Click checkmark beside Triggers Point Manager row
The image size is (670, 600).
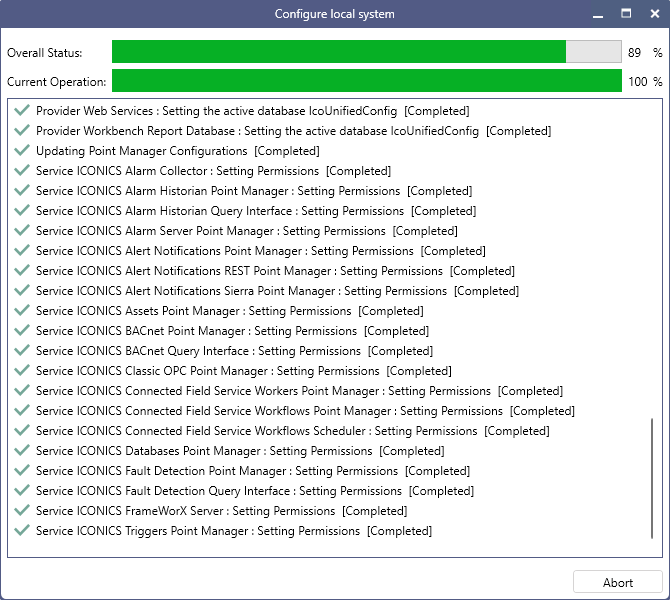click(22, 530)
